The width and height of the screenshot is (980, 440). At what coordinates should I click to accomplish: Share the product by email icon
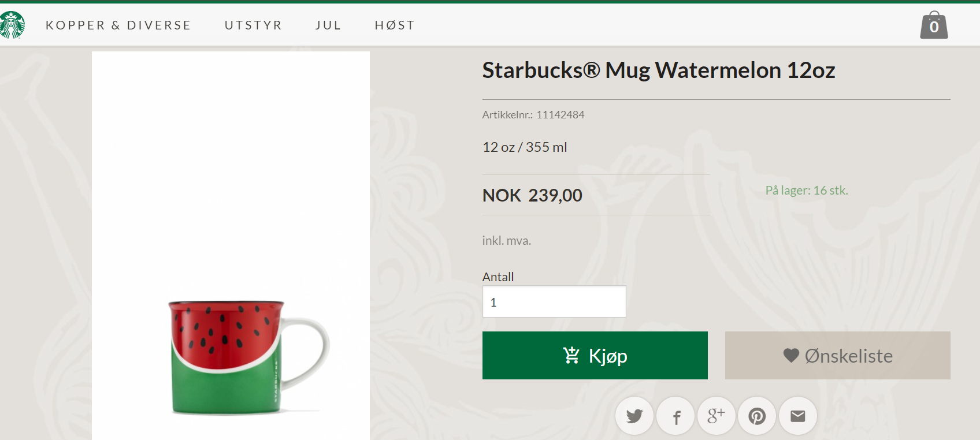(x=798, y=416)
